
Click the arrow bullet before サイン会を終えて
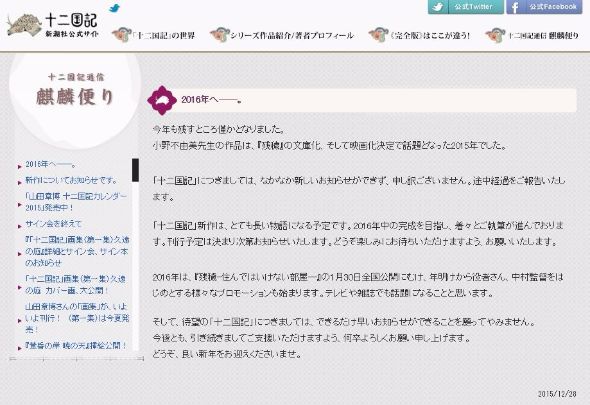point(20,227)
